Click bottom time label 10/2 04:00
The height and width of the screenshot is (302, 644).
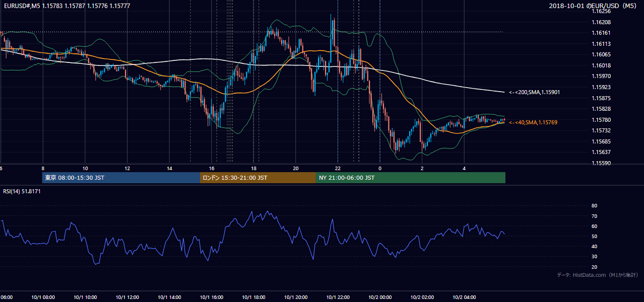(x=464, y=297)
